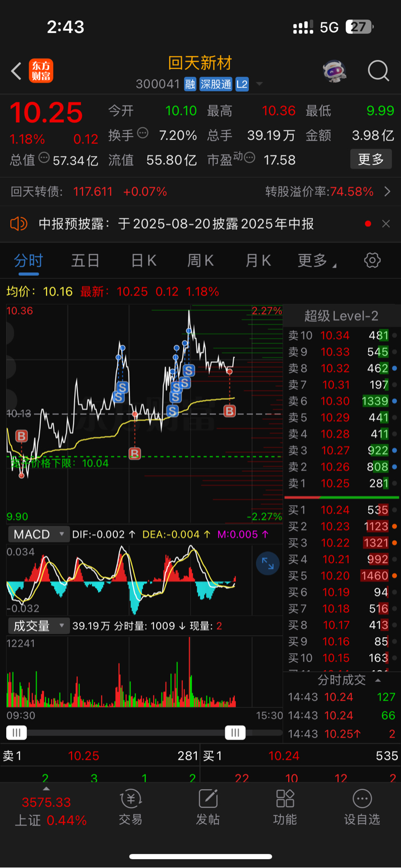401x868 pixels.
Task: Tap the 深股通 badge
Action: (x=216, y=84)
